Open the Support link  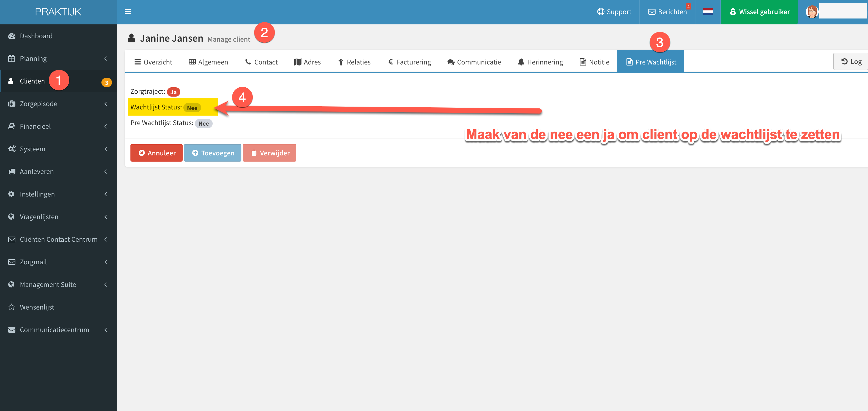click(x=614, y=12)
